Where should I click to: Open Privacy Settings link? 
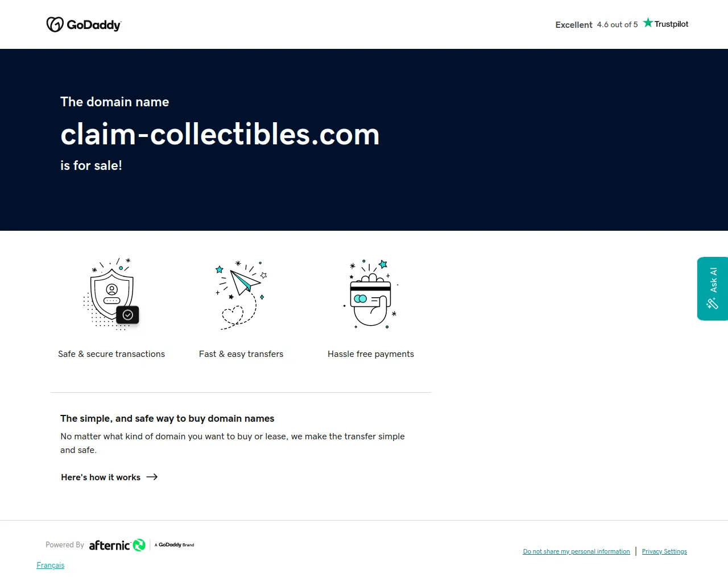pyautogui.click(x=664, y=551)
